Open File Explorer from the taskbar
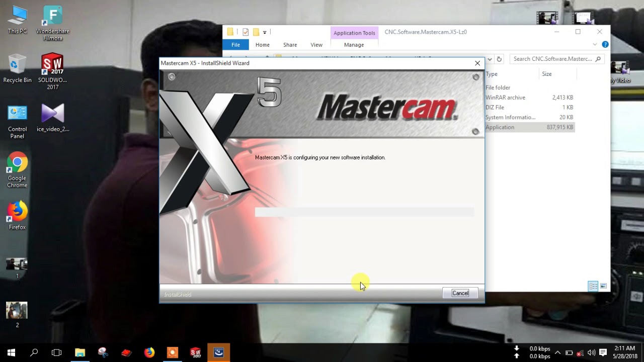Viewport: 644px width, 362px height. pos(80,352)
